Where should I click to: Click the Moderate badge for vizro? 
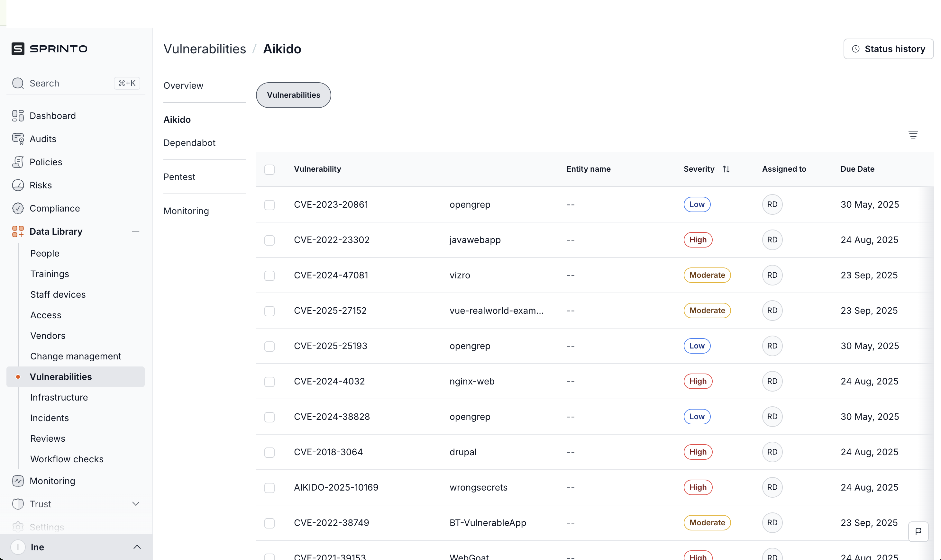[707, 275]
